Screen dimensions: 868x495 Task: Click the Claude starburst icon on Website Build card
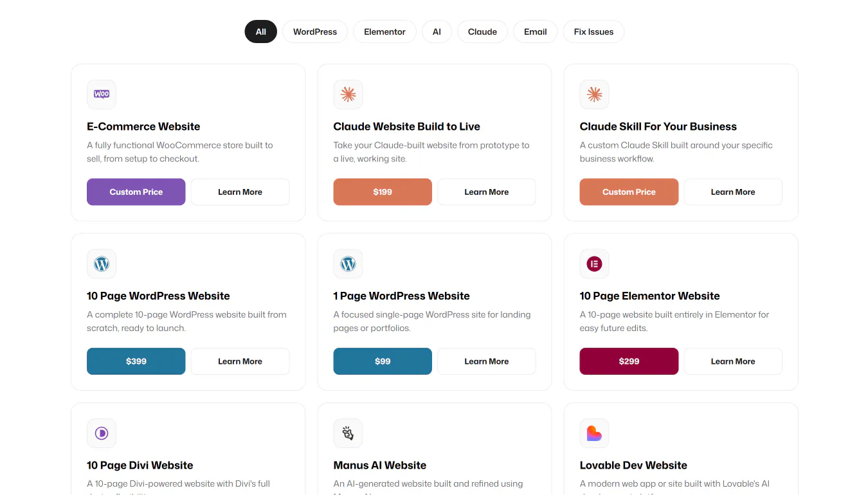[348, 94]
